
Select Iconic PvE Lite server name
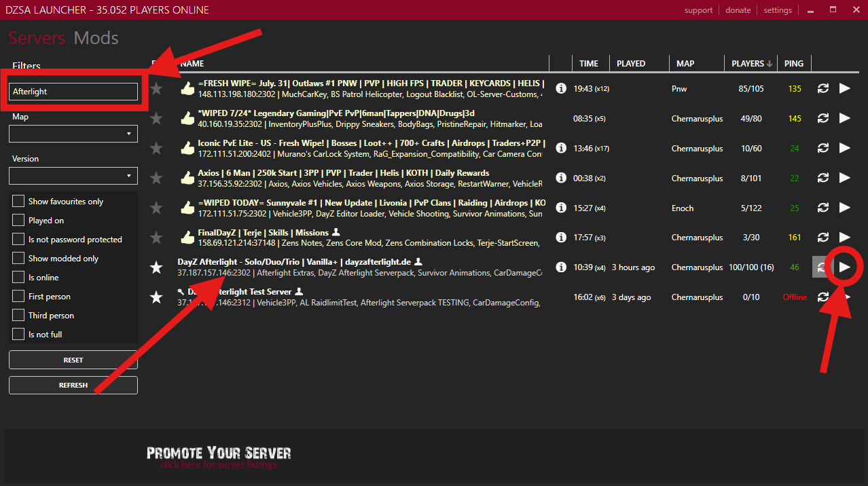point(372,143)
